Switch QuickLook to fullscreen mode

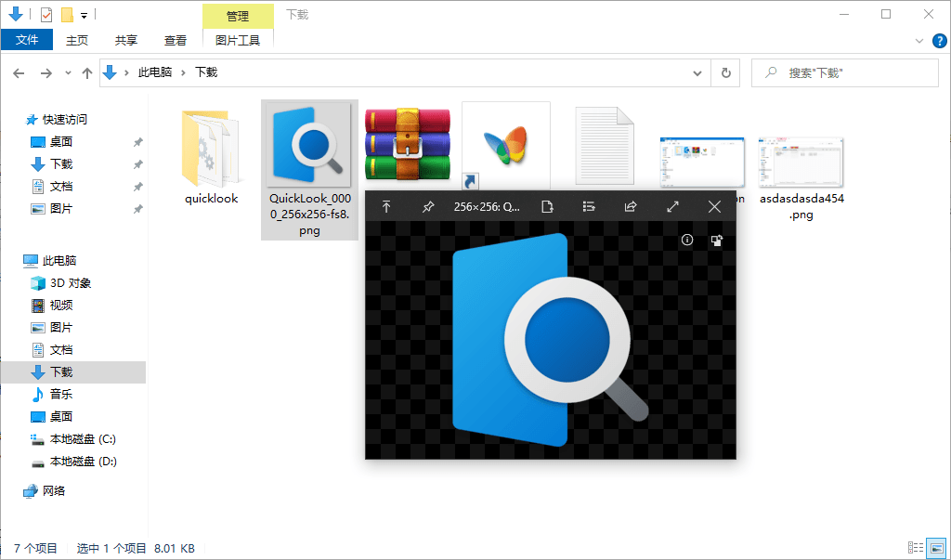pos(672,206)
